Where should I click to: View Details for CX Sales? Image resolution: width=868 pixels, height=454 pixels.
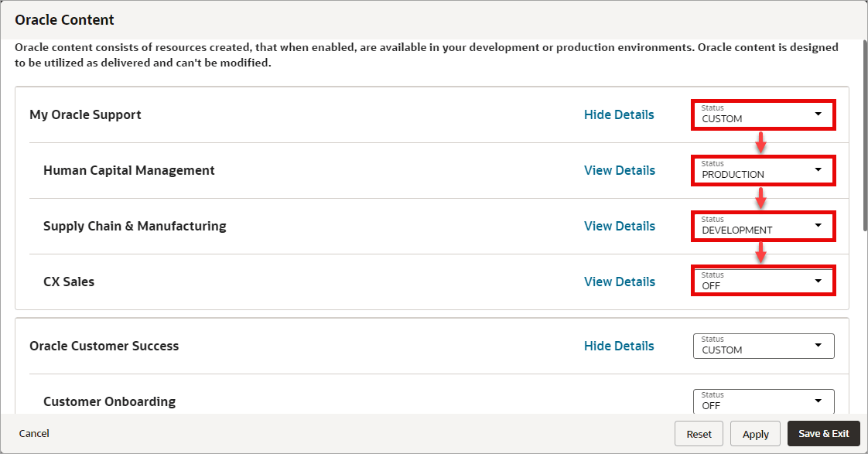620,282
